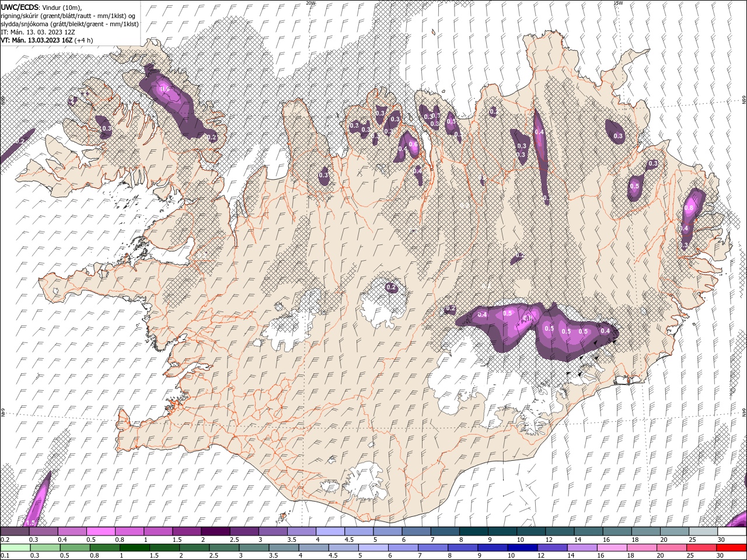Click the light lavender 4–4.5 snow legend swatch
747x560 pixels.
click(330, 531)
